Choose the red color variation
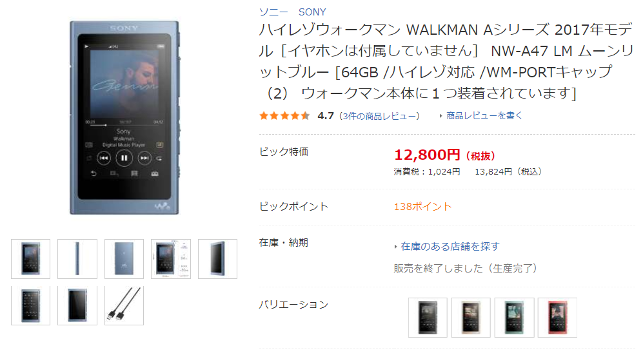Image resolution: width=643 pixels, height=364 pixels. click(x=557, y=318)
